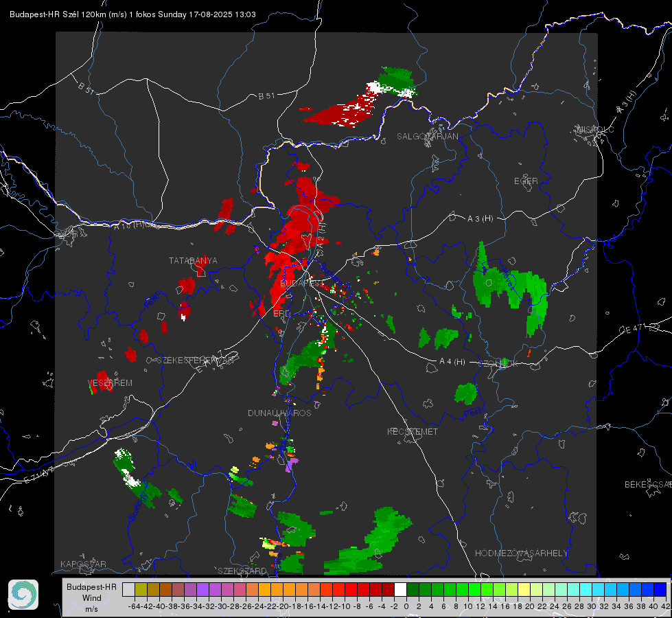This screenshot has height=618, width=672.
Task: Click the DUNAÚJVÁROS city label
Action: pyautogui.click(x=279, y=413)
